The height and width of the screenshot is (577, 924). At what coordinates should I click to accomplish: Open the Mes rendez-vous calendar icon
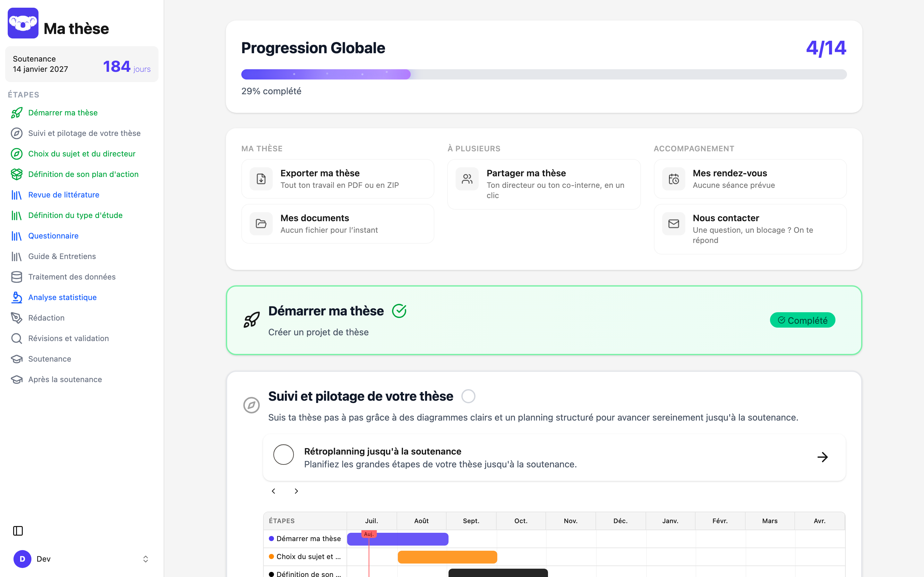pos(673,179)
